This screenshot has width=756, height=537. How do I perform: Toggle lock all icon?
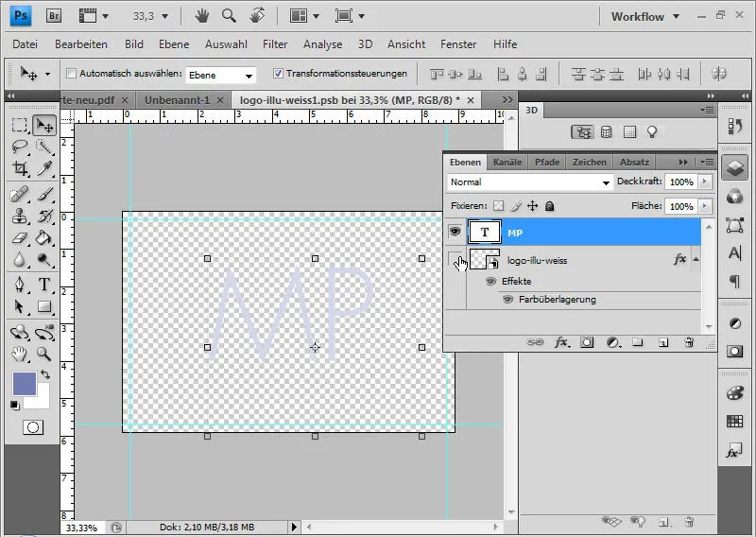tap(549, 206)
